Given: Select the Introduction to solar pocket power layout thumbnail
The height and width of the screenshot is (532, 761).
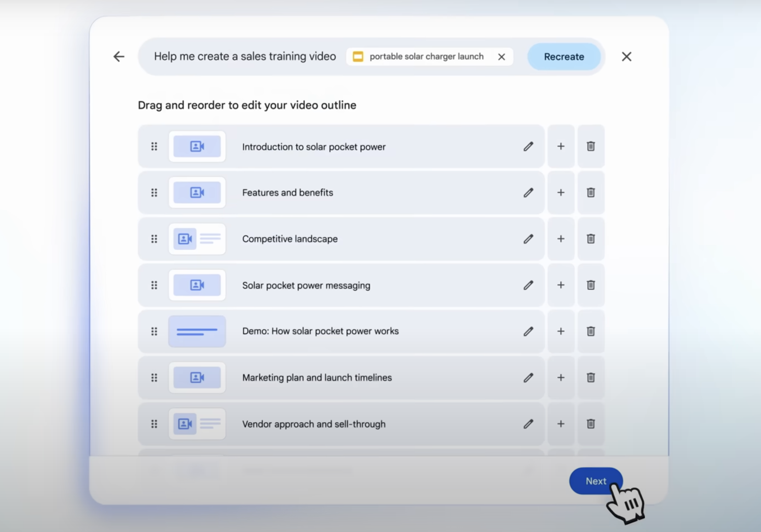Looking at the screenshot, I should (x=197, y=146).
